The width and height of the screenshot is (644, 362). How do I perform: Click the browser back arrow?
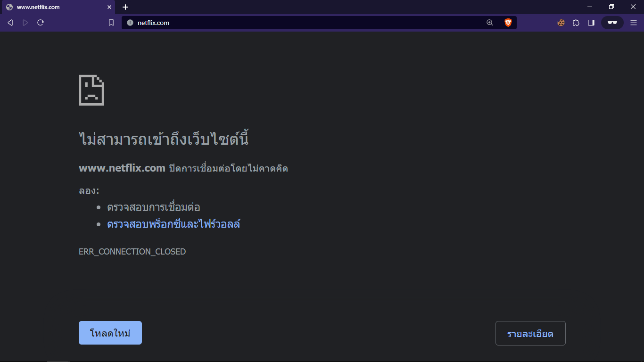coord(10,23)
